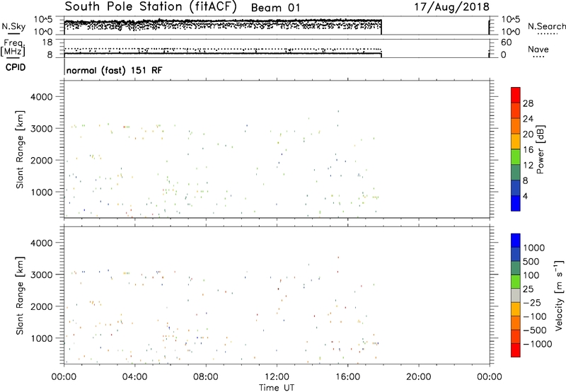This screenshot has height=392, width=566.
Task: Click the '18' frequency axis tick label
Action: [47, 42]
